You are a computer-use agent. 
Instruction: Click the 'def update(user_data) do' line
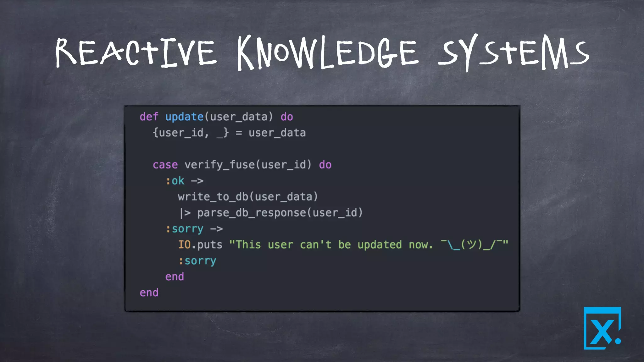(216, 117)
